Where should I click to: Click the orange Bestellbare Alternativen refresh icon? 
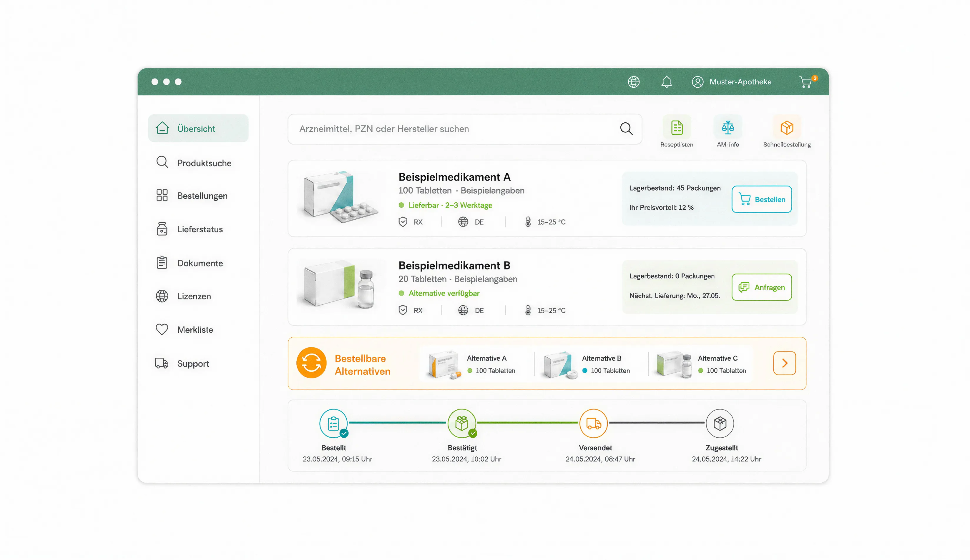click(311, 363)
